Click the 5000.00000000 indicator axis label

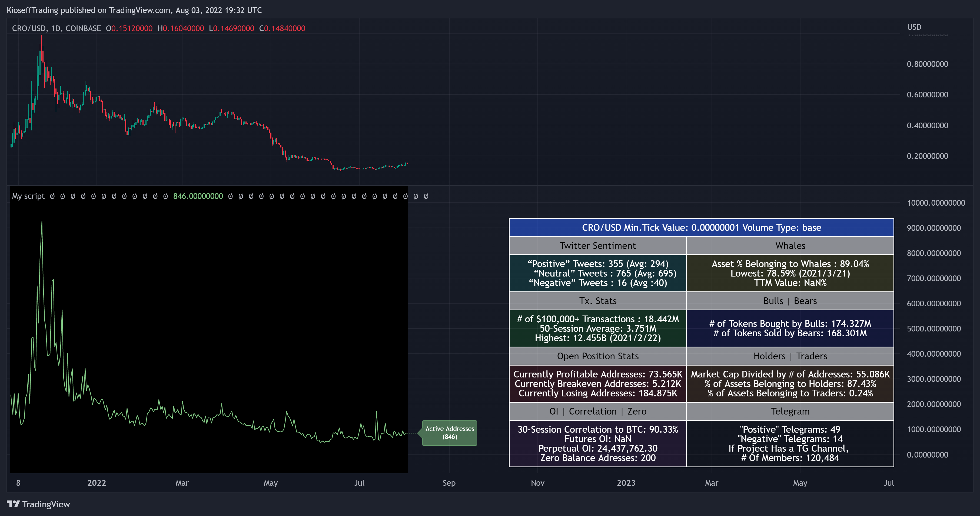click(x=934, y=329)
